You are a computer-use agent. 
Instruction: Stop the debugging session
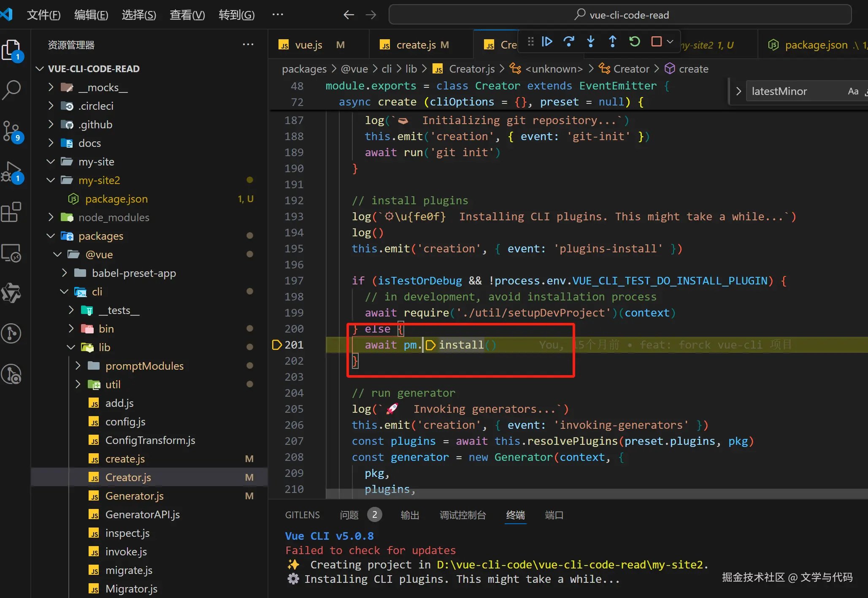click(x=656, y=42)
